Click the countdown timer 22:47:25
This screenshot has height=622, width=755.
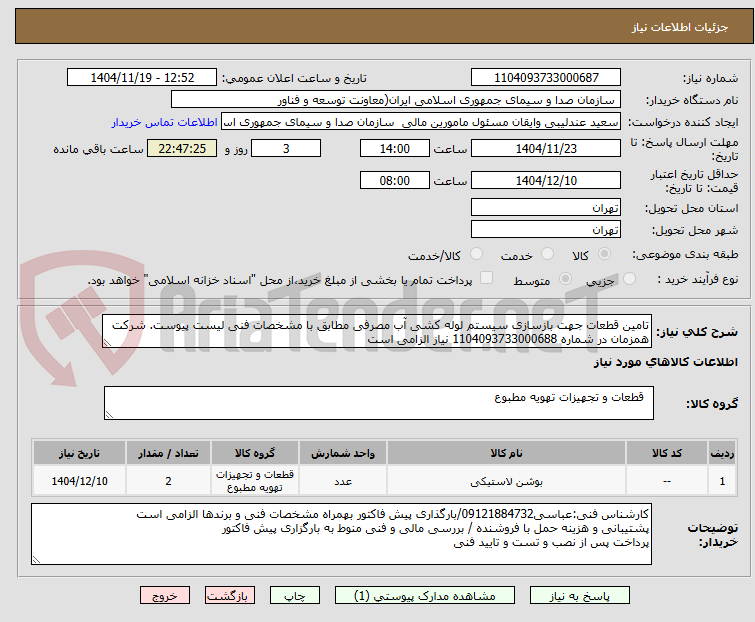tap(182, 148)
